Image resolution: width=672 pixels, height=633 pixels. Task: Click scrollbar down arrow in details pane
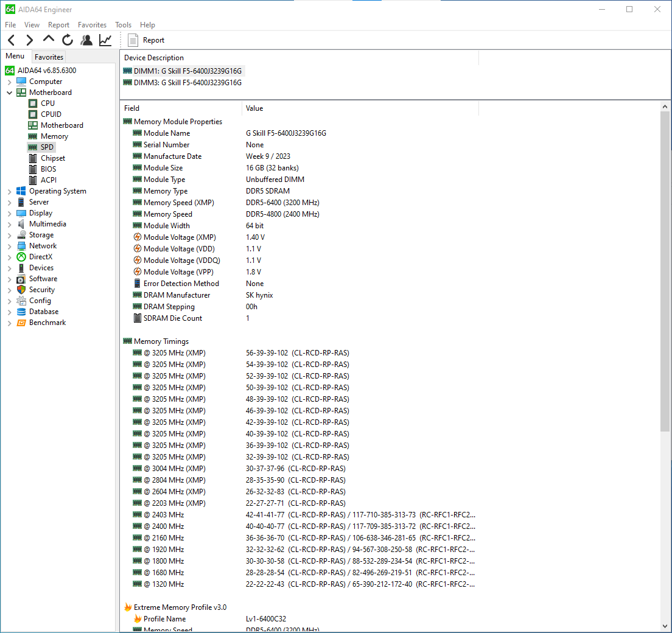click(665, 626)
